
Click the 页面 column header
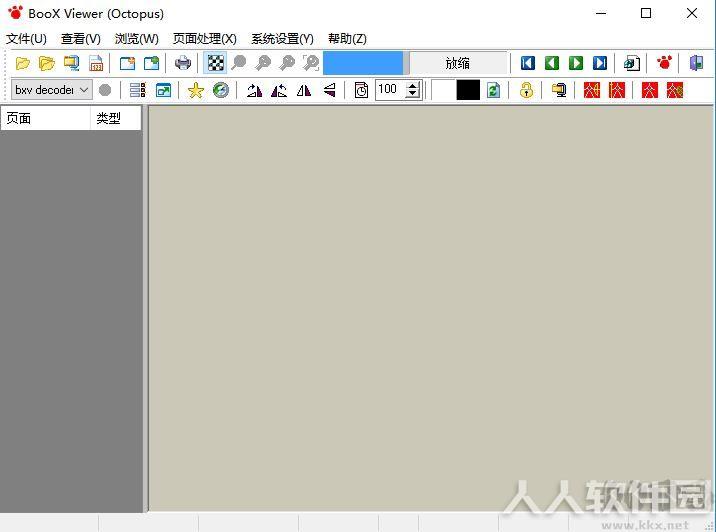pos(45,119)
